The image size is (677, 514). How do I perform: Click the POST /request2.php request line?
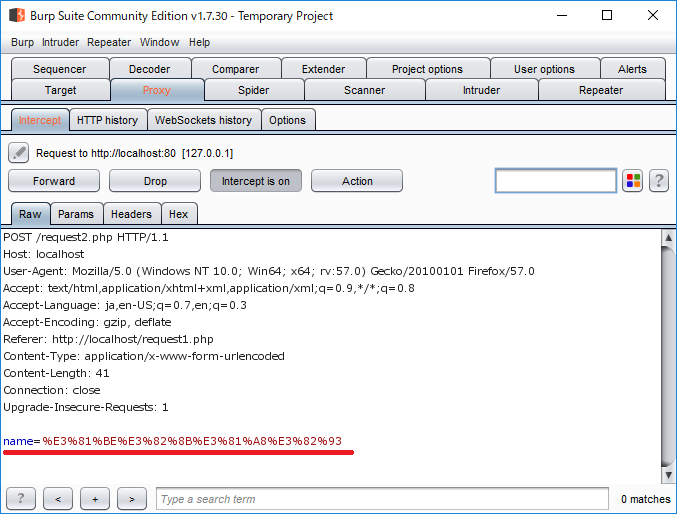85,237
